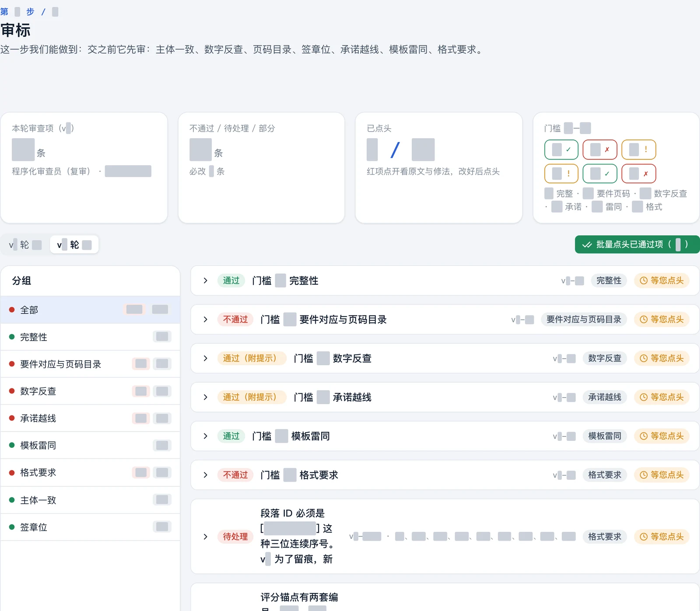Click the clock icon on the 数字反查 row

[x=644, y=359]
